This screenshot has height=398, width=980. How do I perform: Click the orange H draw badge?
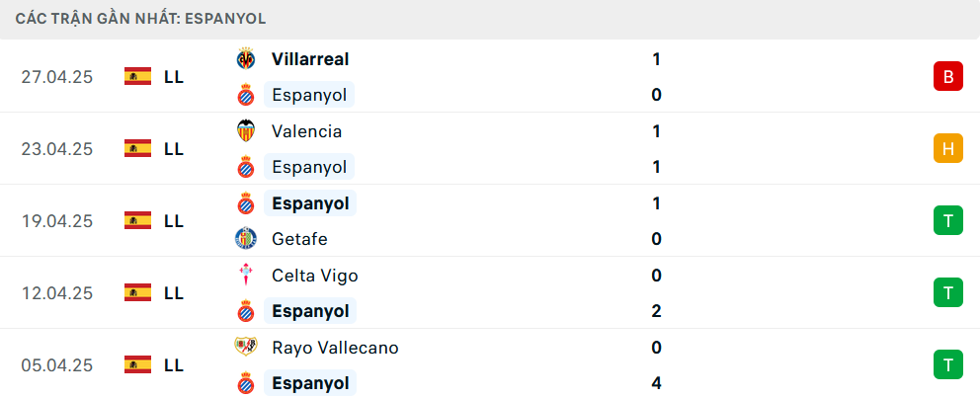pos(948,149)
